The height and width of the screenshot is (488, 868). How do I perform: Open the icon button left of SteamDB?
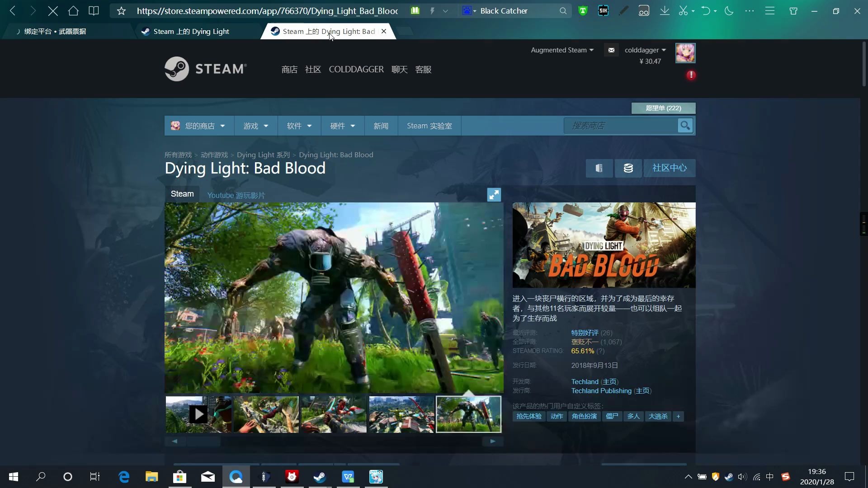[x=599, y=168]
